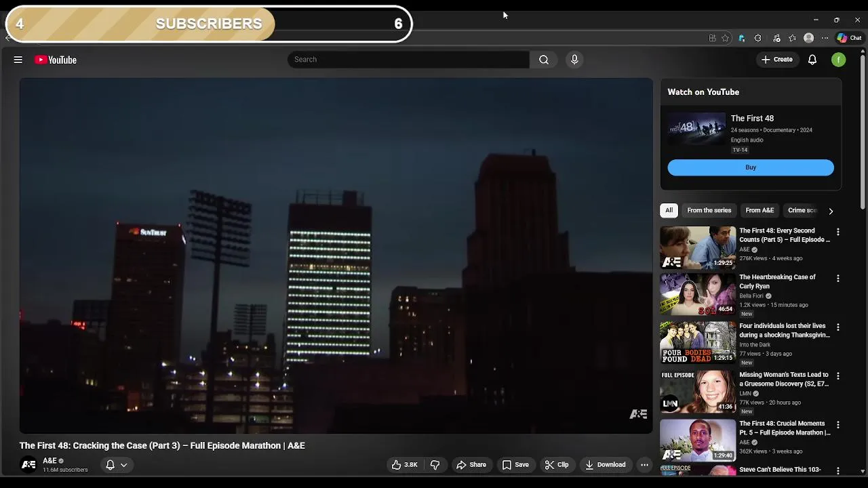Open Every Second Counts Part 5 thumbnail
The height and width of the screenshot is (488, 868).
click(x=698, y=247)
